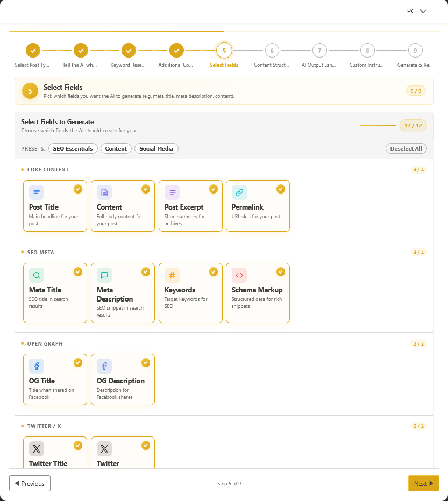Click the X icon on Twitter Title card
The height and width of the screenshot is (501, 448).
[36, 448]
